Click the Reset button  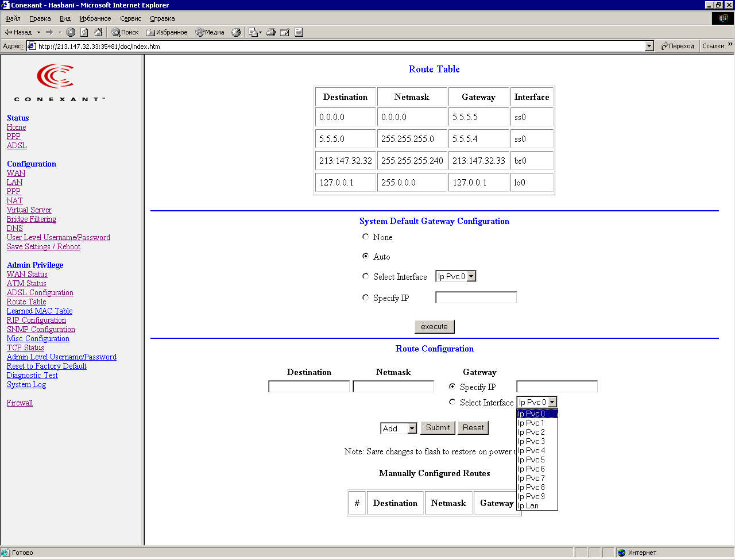[x=473, y=428]
